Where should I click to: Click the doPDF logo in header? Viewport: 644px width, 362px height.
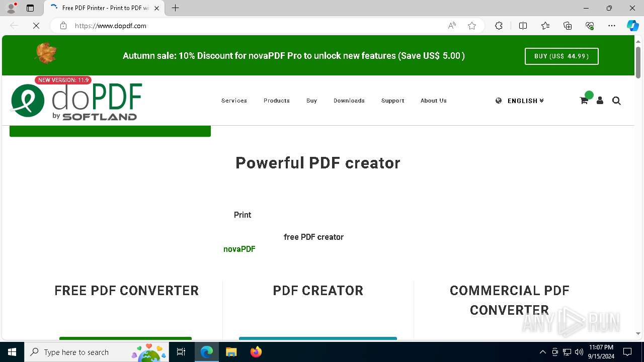point(76,101)
